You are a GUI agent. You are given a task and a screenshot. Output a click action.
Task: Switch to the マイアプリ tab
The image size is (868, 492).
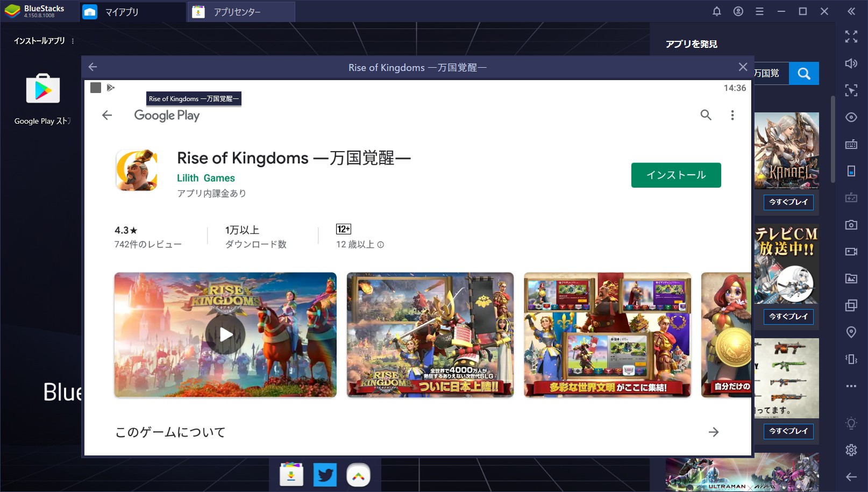pyautogui.click(x=133, y=12)
